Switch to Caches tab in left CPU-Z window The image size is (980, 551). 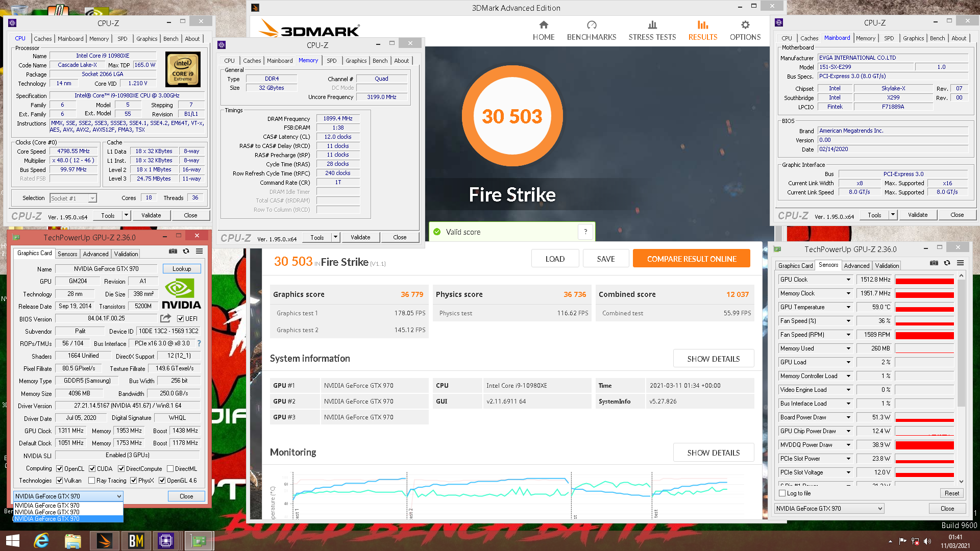[x=43, y=38]
